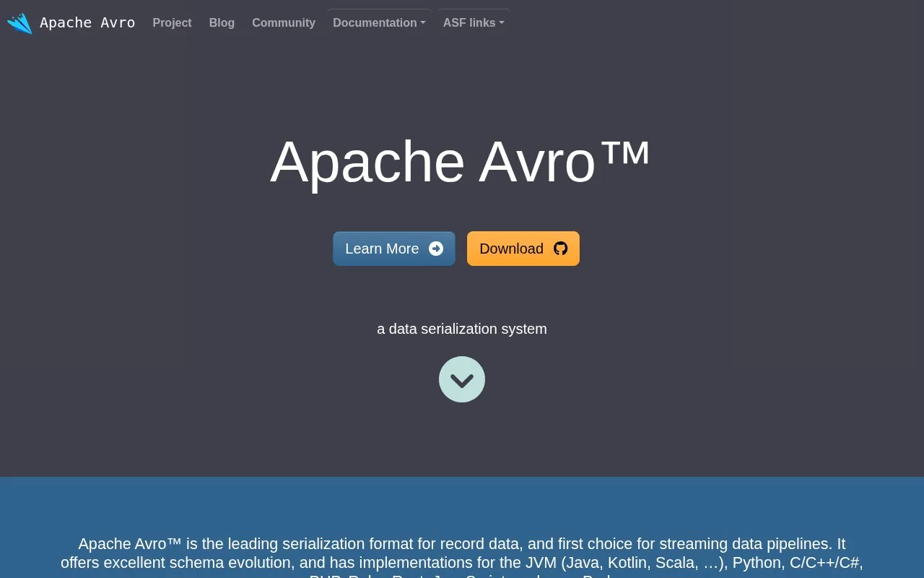Click the Apache Avro™ hero heading

tap(461, 162)
